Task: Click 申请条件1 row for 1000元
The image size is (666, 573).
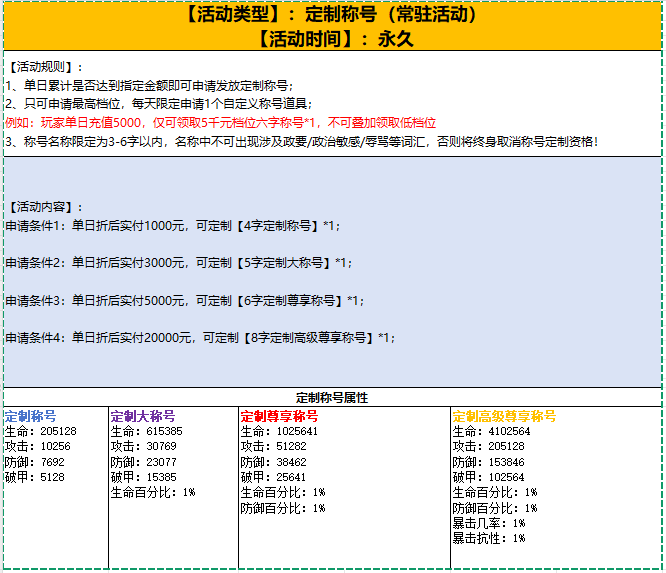Action: pyautogui.click(x=172, y=226)
